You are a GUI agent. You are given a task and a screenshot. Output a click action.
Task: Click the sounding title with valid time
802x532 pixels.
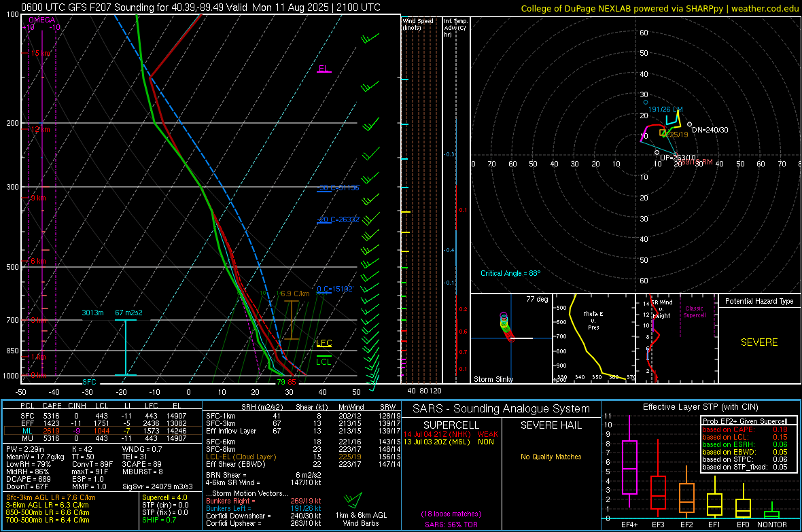(x=201, y=7)
